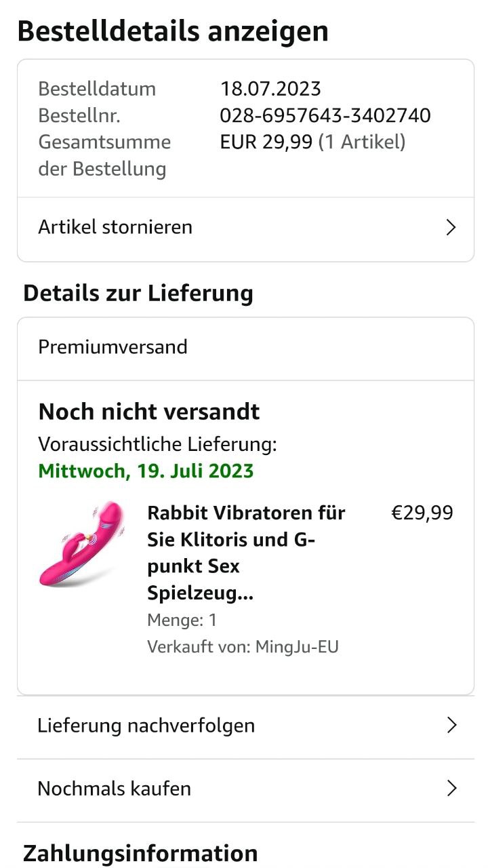The image size is (490, 868).
Task: Select the Artikel stornieren option
Action: point(115,227)
